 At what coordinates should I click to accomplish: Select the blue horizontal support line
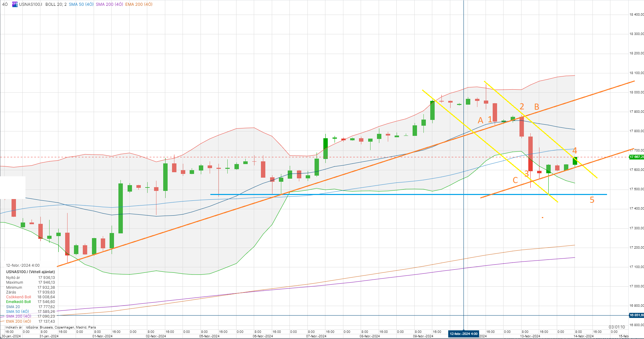tap(409, 194)
